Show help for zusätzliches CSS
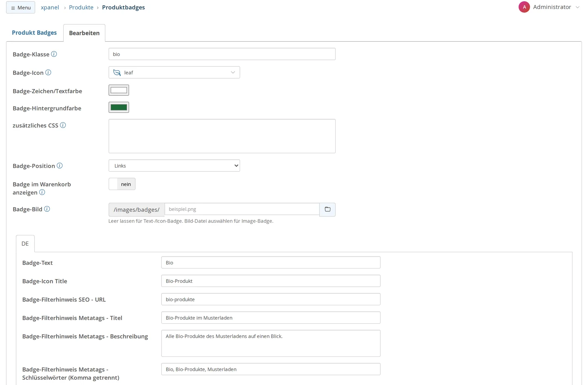This screenshot has height=385, width=588. (x=63, y=125)
